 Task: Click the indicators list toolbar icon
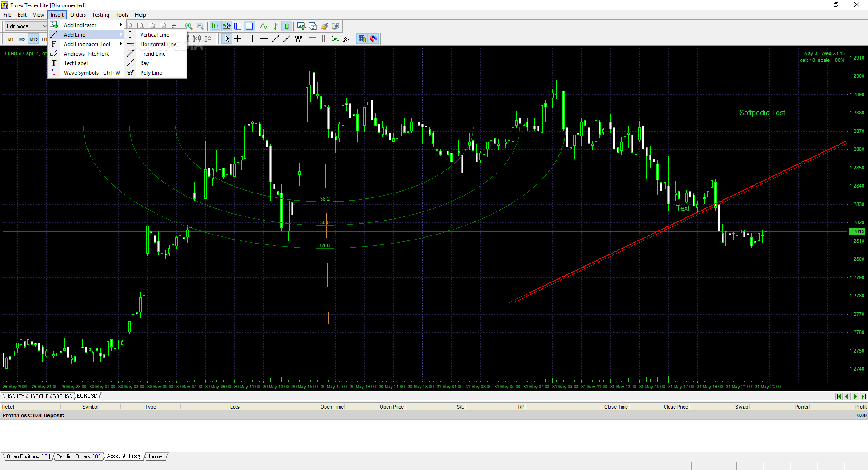point(313,26)
